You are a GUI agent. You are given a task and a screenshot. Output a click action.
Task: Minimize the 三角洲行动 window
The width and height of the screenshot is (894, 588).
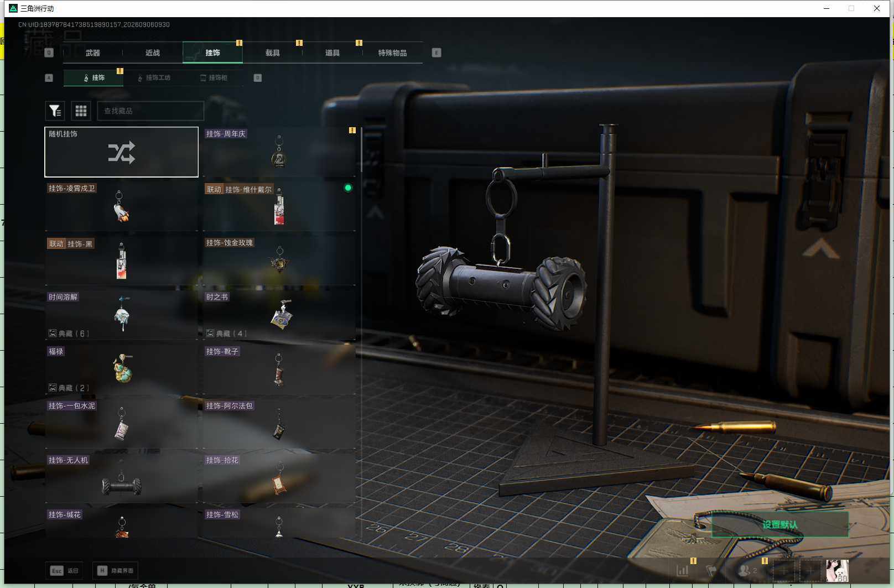[827, 8]
